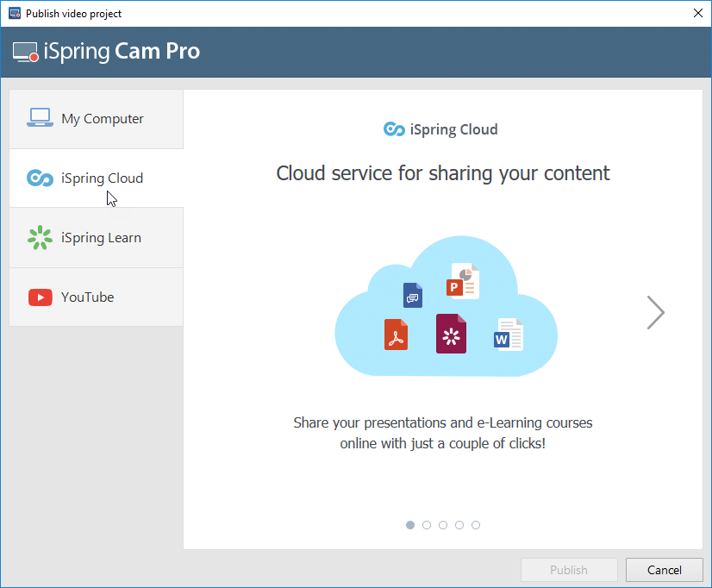Click the iSpring Cloud logo above the headline

coord(441,129)
